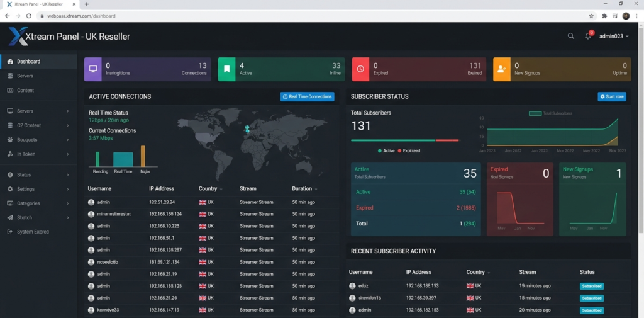Click the orange New Signups user icon

[x=501, y=69]
